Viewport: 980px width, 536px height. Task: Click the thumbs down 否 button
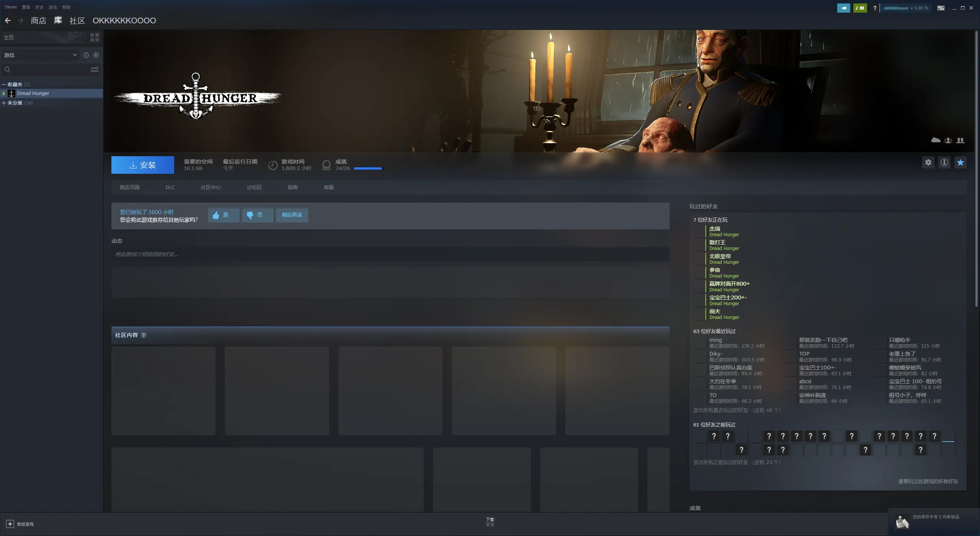click(258, 215)
